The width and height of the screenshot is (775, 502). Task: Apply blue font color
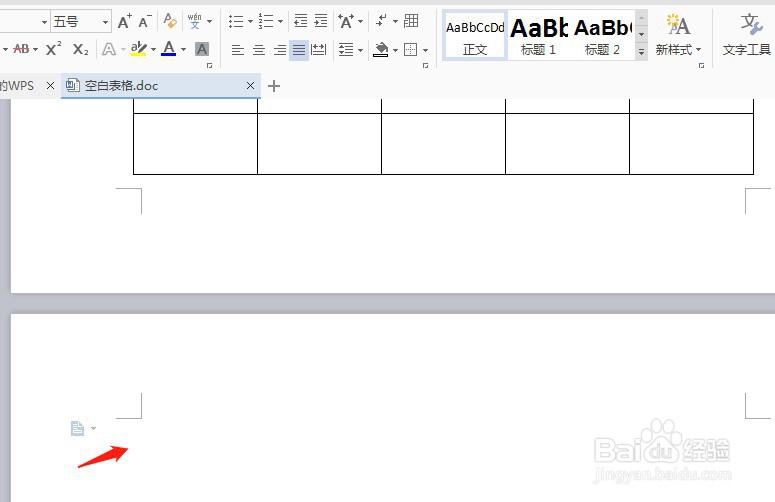[x=169, y=49]
